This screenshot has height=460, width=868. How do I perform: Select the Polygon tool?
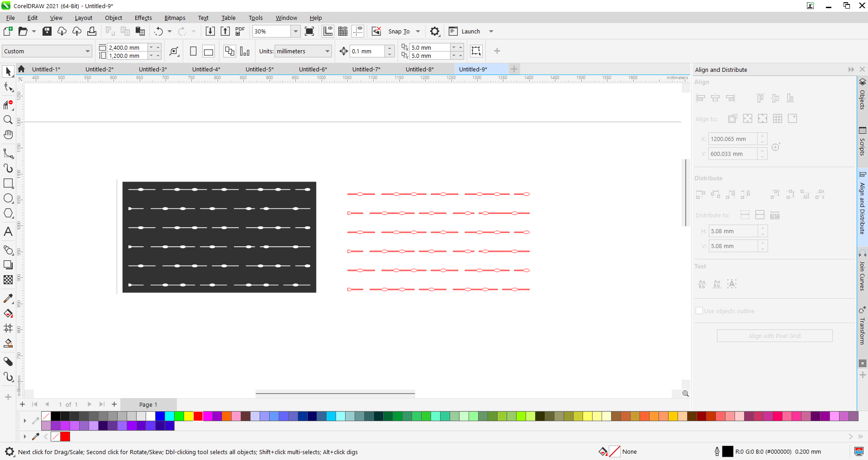coord(8,213)
